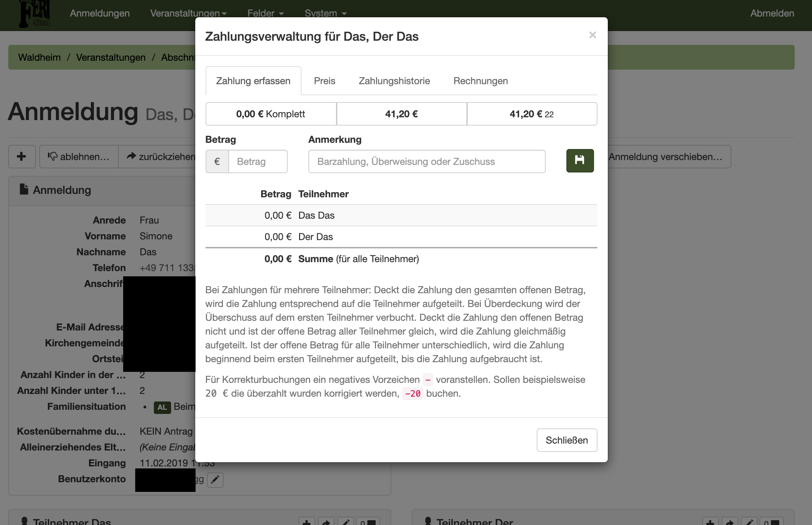Click the Waldheim logo in the navbar
The width and height of the screenshot is (812, 525).
pyautogui.click(x=34, y=14)
